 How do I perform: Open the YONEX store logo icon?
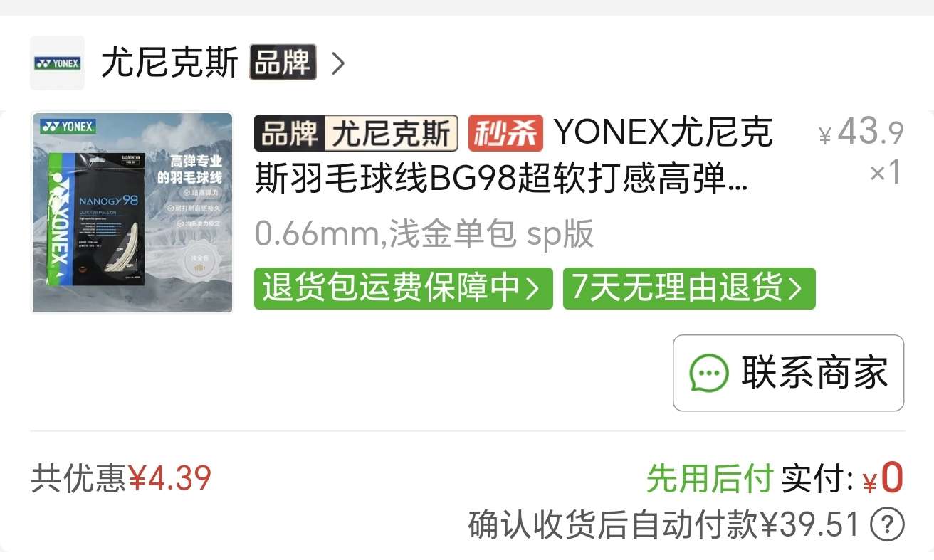pyautogui.click(x=57, y=63)
